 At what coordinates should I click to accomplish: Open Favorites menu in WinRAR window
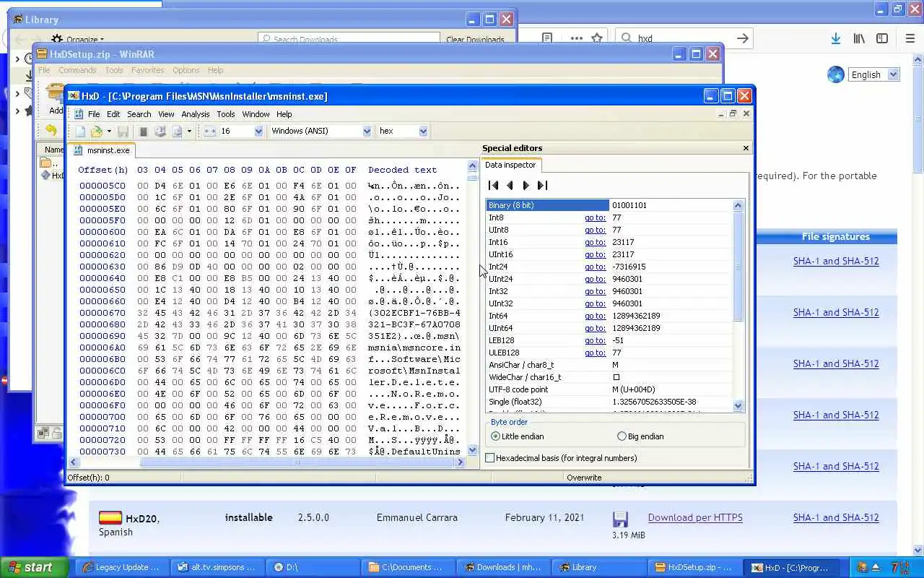[x=147, y=70]
